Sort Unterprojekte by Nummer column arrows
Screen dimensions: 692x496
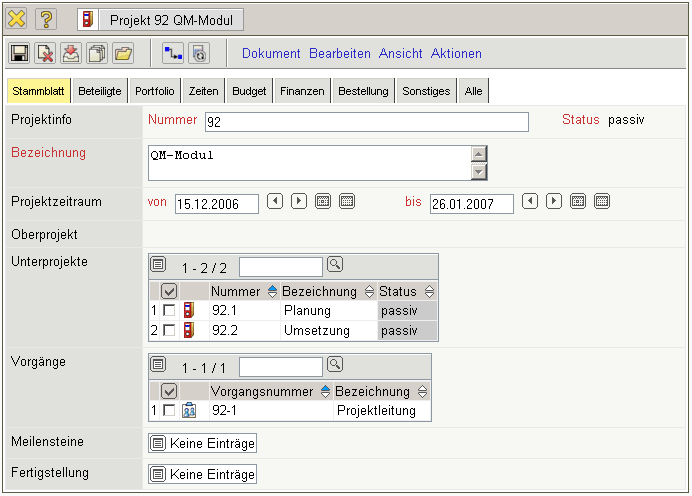[272, 292]
